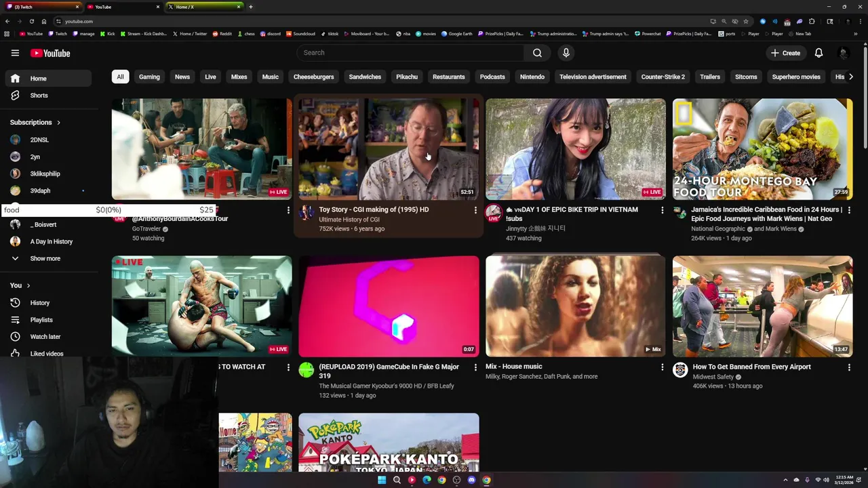
Task: Click the History clock icon
Action: (15, 303)
